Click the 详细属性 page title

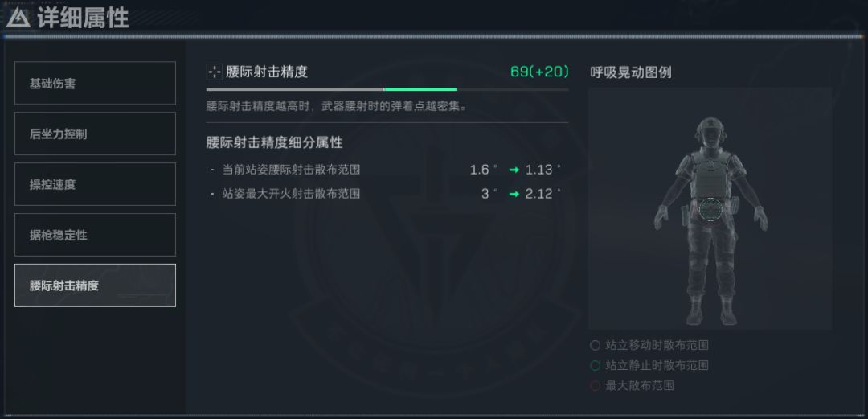(83, 18)
